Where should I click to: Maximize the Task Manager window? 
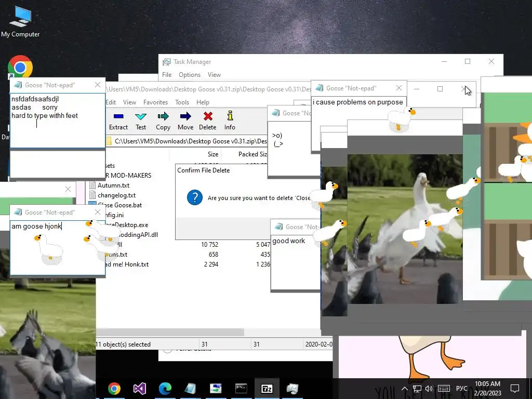[x=468, y=61]
